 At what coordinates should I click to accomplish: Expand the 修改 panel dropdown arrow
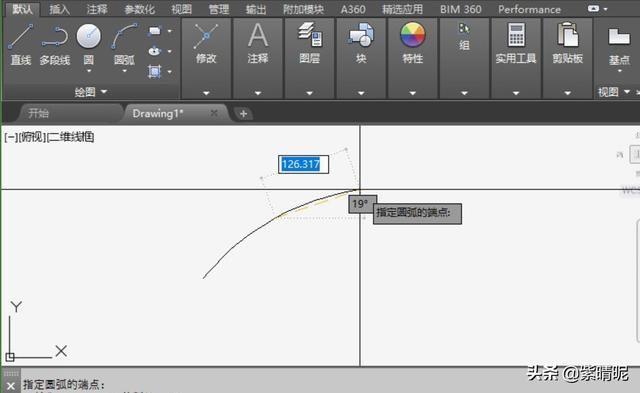tap(206, 93)
